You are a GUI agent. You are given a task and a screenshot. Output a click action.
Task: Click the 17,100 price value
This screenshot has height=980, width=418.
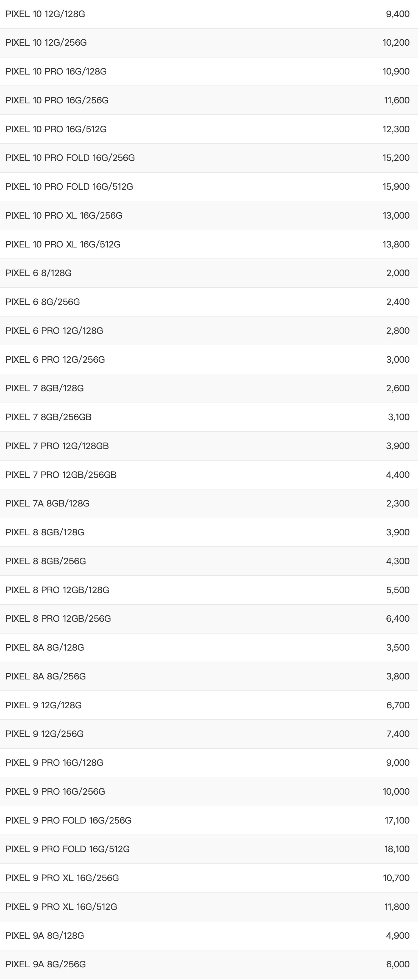click(x=397, y=820)
